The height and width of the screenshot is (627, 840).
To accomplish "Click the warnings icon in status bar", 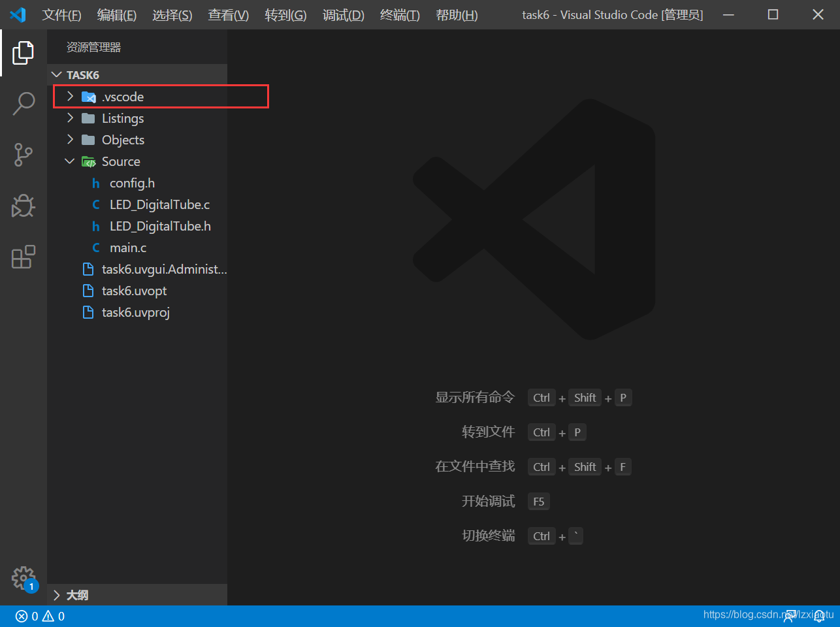I will click(x=48, y=616).
